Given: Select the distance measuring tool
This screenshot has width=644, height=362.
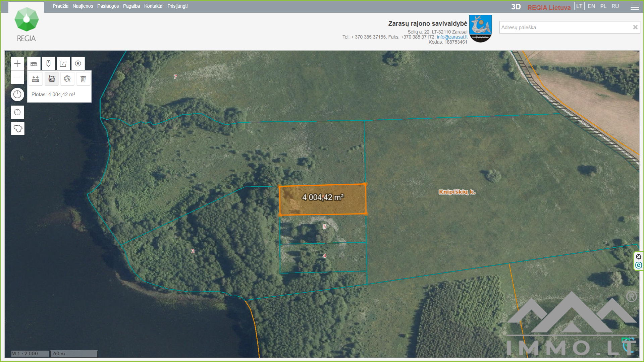Looking at the screenshot, I should (36, 79).
